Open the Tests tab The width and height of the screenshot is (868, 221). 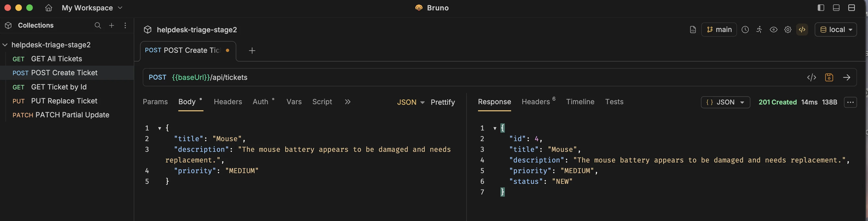[x=614, y=102]
